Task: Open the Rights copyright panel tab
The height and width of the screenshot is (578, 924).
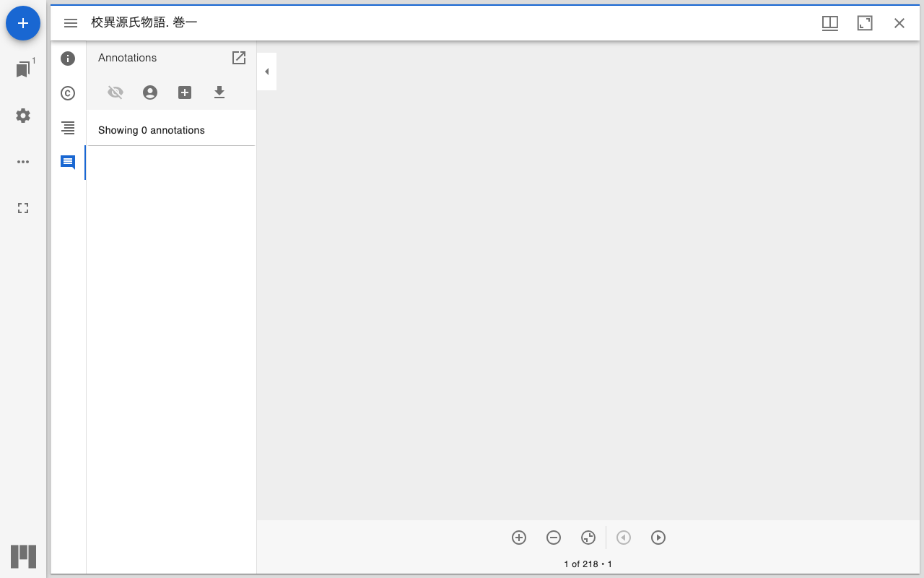Action: point(68,93)
